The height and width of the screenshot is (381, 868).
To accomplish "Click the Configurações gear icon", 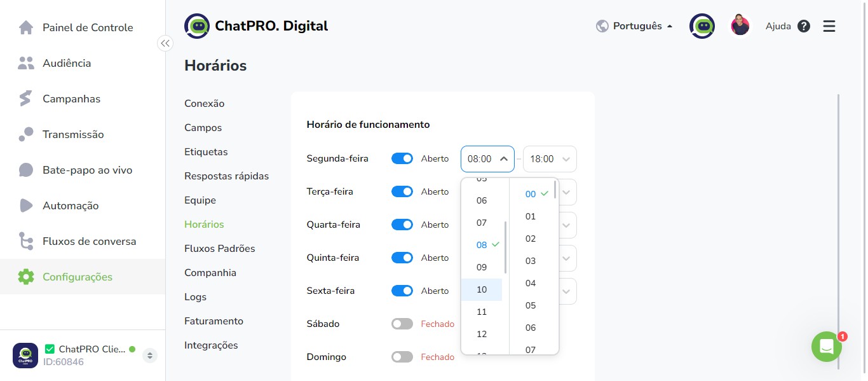I will (26, 277).
